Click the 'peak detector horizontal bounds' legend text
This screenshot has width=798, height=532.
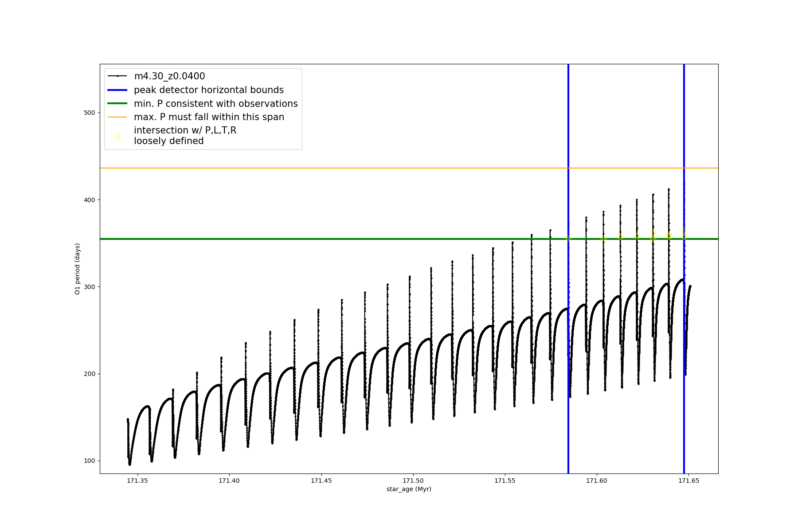[208, 90]
